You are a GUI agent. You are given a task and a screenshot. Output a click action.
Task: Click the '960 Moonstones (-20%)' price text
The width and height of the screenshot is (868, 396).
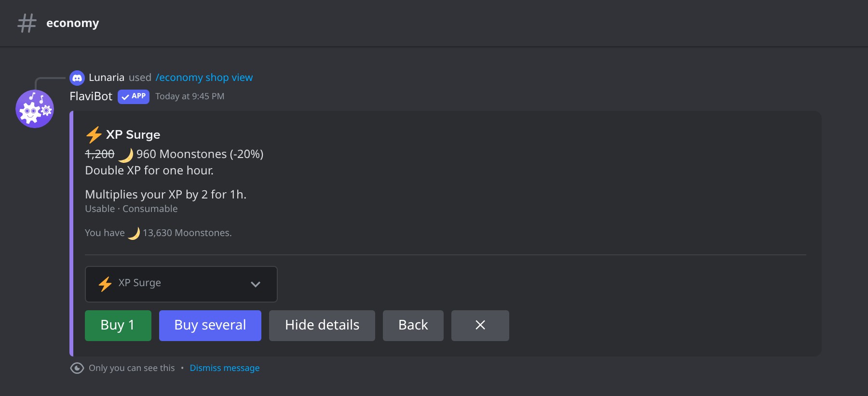tap(200, 154)
